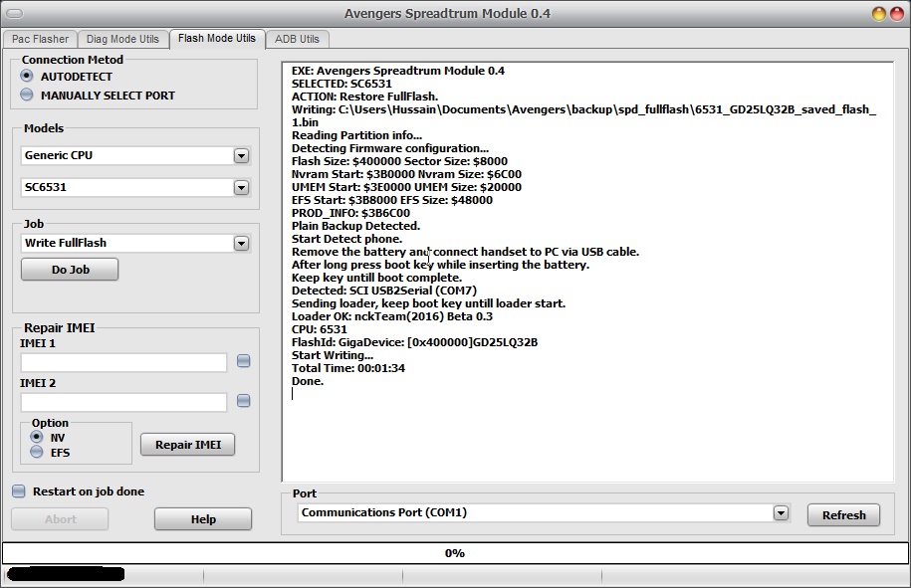The width and height of the screenshot is (911, 588).
Task: Click the yellow minimize button
Action: click(879, 13)
